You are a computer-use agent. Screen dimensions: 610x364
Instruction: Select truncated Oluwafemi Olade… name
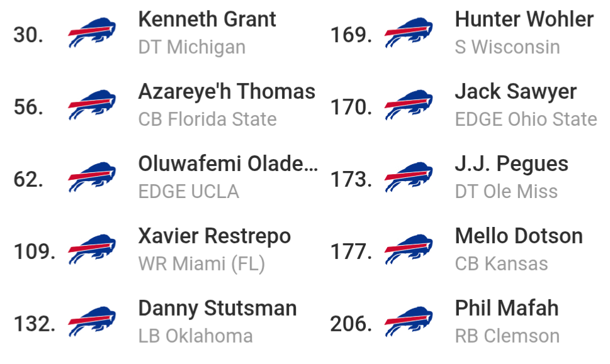click(228, 163)
